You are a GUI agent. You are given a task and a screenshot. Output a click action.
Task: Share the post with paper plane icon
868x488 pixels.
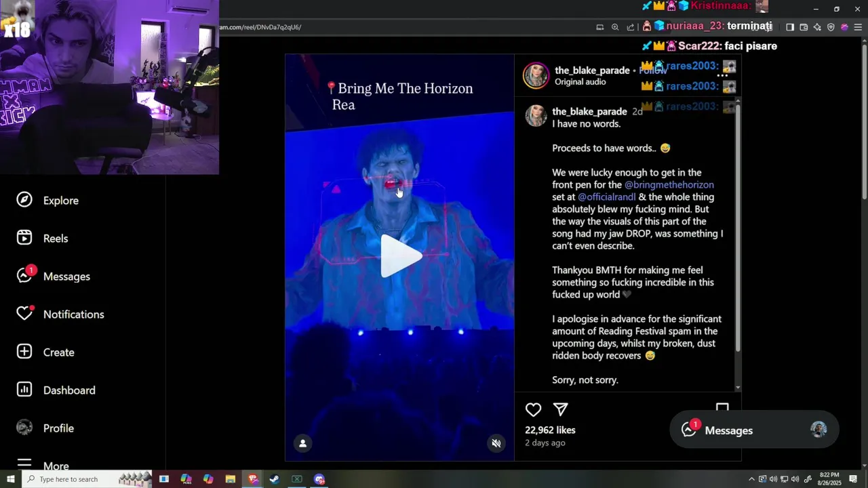pyautogui.click(x=560, y=409)
